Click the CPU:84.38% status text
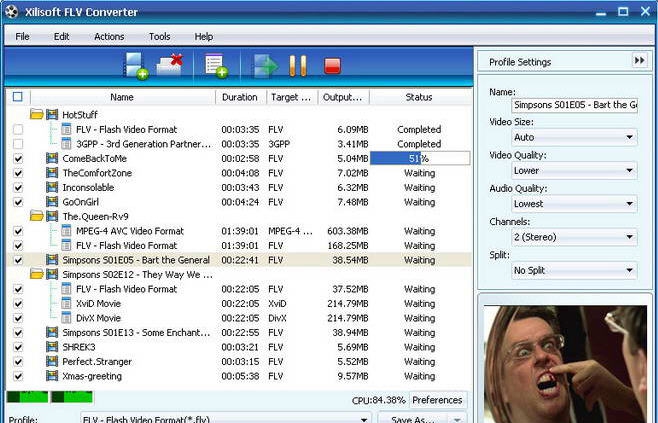This screenshot has height=423, width=658. point(379,400)
